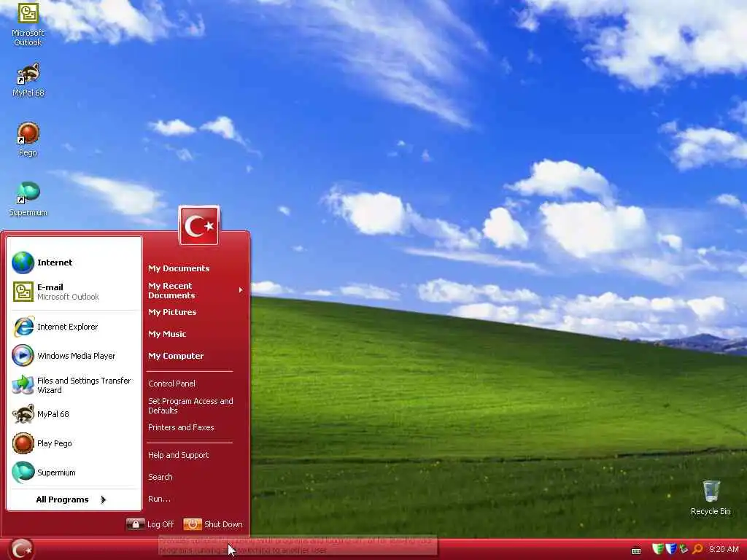
Task: Select the Pego desktop icon
Action: coord(28,139)
